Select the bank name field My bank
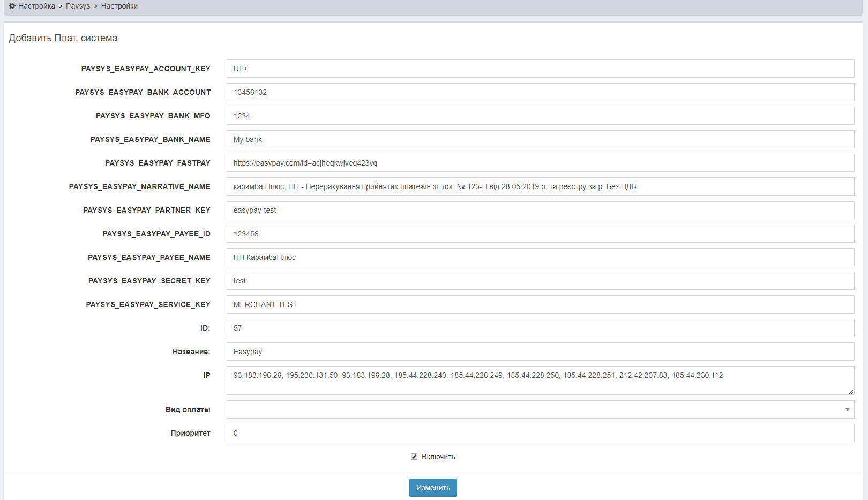 [540, 139]
